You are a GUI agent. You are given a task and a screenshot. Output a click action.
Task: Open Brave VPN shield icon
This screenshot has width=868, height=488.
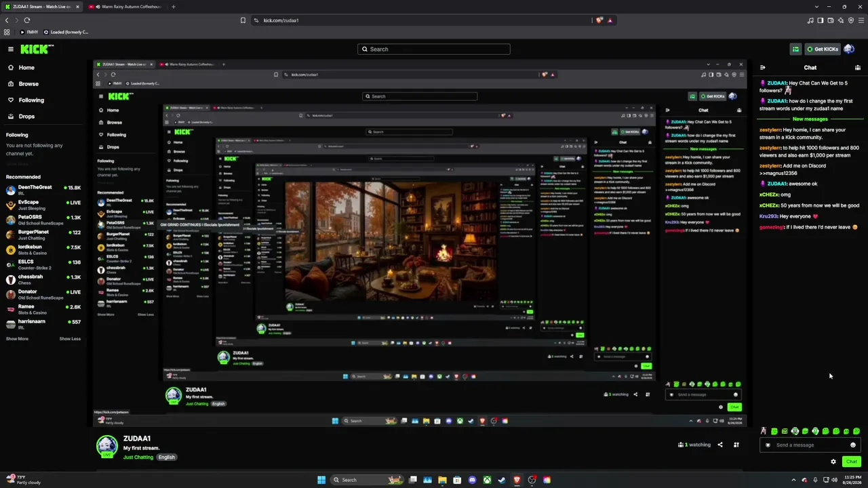tap(850, 20)
